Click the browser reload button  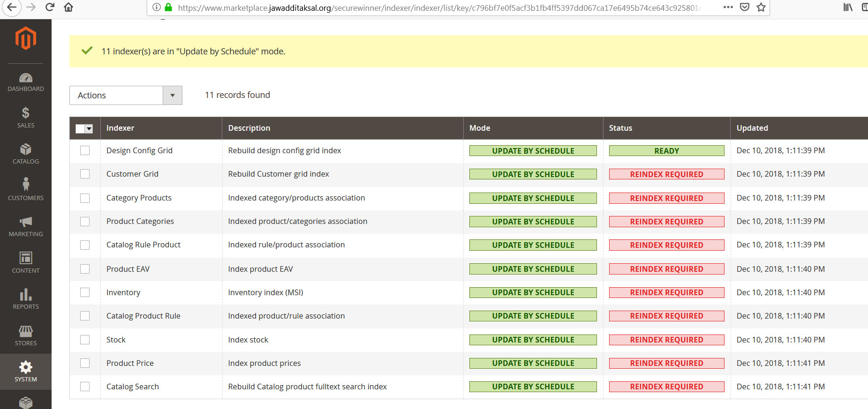50,7
